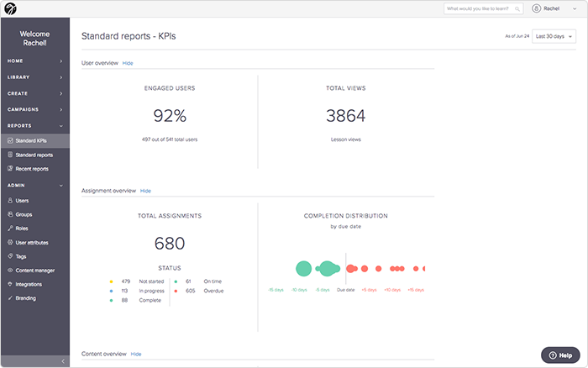The height and width of the screenshot is (368, 588).
Task: Select the Roles key icon
Action: pyautogui.click(x=10, y=228)
